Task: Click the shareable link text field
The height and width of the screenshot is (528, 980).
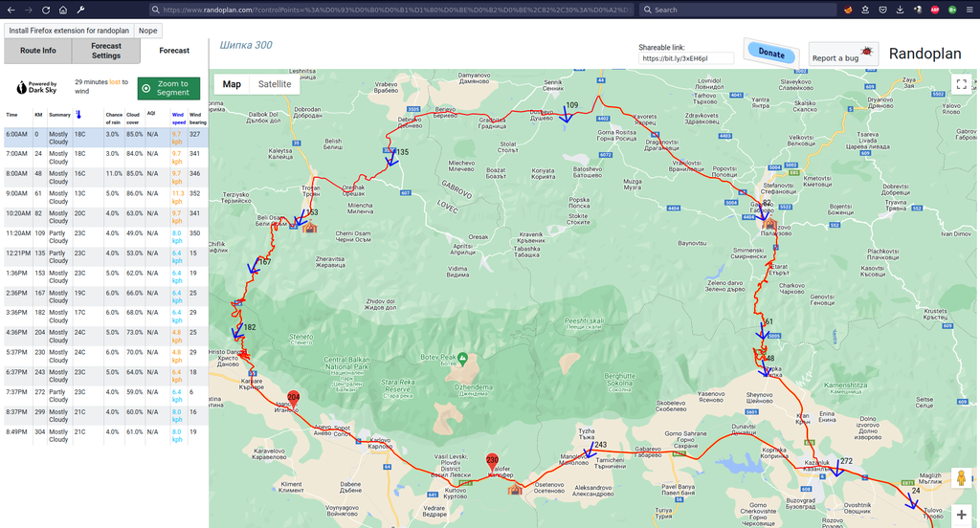Action: tap(686, 58)
